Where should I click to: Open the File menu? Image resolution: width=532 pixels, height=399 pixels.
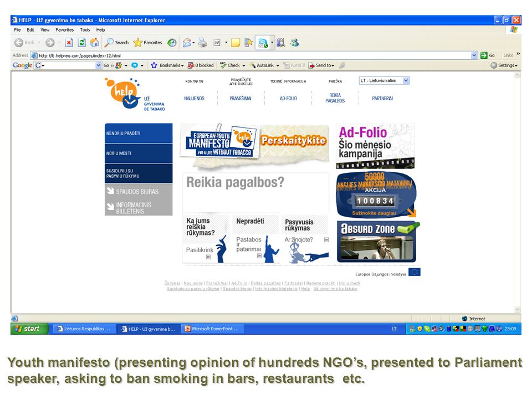[17, 30]
